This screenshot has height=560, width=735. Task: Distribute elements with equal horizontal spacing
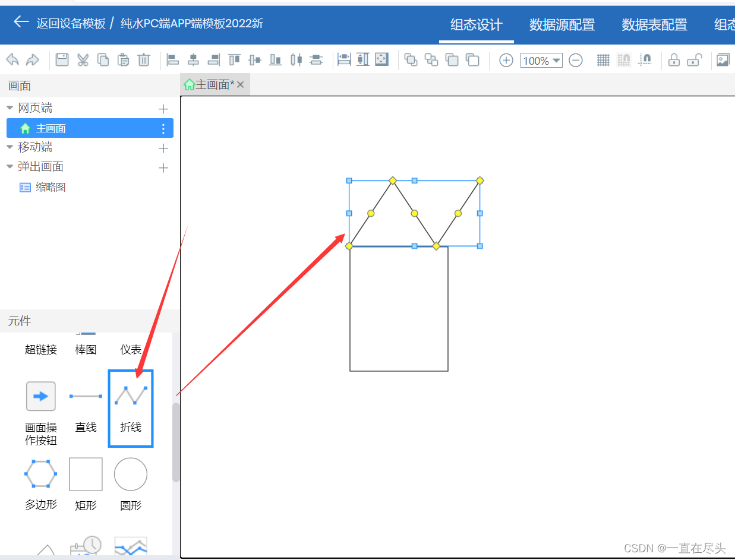(x=296, y=60)
